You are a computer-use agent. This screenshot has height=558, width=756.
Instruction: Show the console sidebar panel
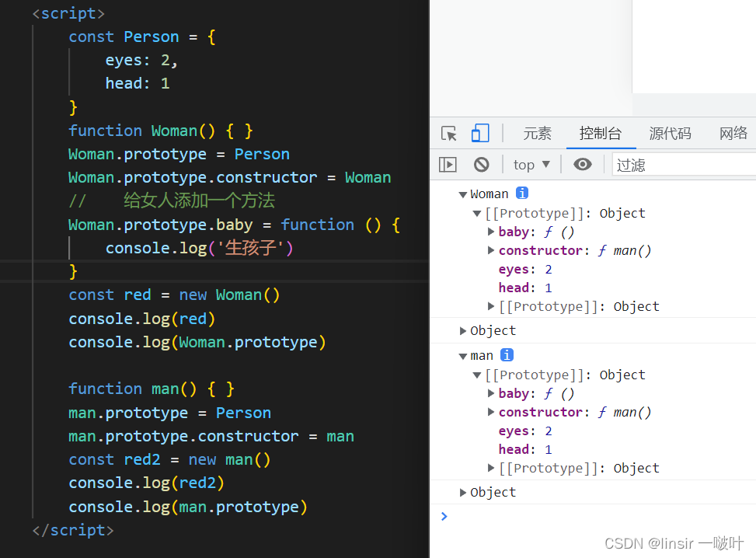point(448,164)
